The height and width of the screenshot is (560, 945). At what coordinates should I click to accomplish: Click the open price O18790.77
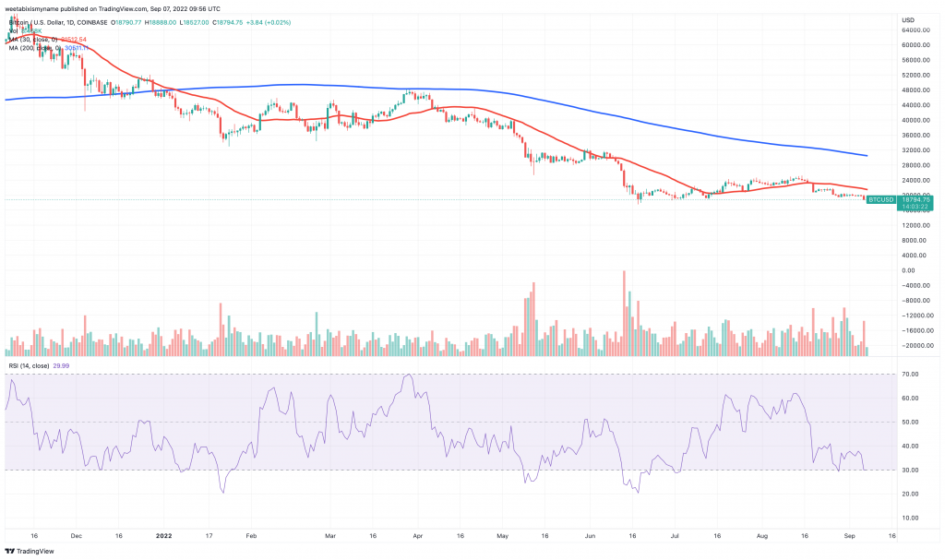pos(126,22)
